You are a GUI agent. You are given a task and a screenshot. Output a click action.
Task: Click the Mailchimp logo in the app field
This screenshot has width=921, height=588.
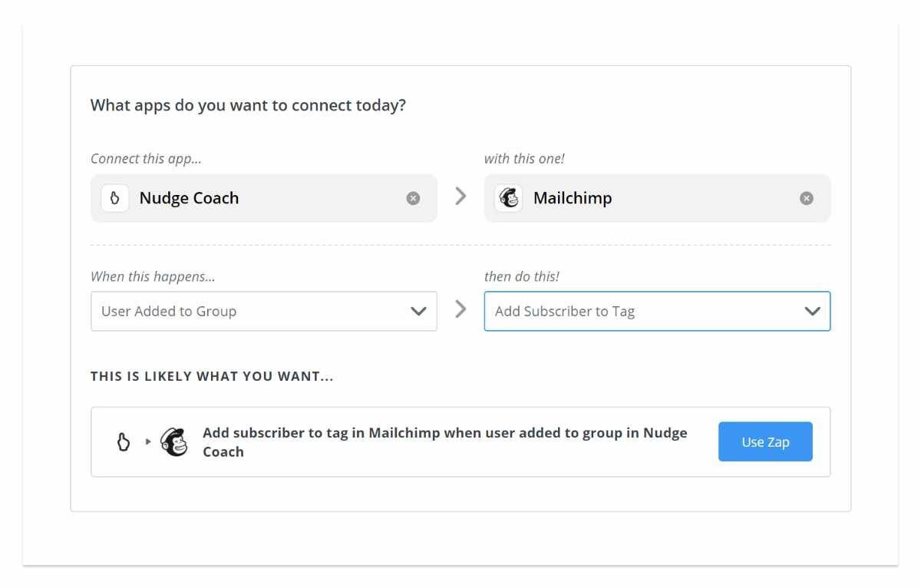508,198
